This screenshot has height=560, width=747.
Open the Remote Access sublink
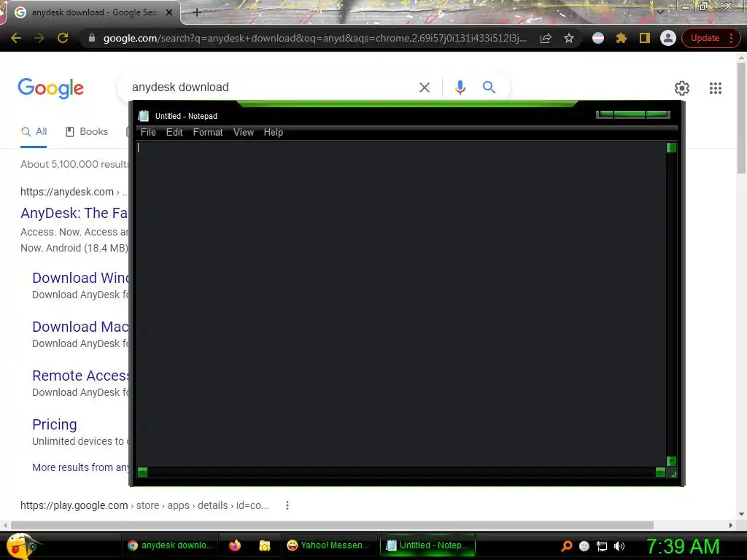pos(80,376)
